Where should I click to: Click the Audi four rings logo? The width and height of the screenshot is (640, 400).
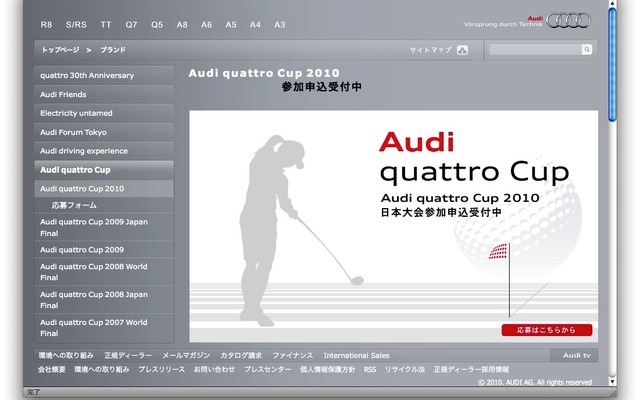[x=569, y=20]
